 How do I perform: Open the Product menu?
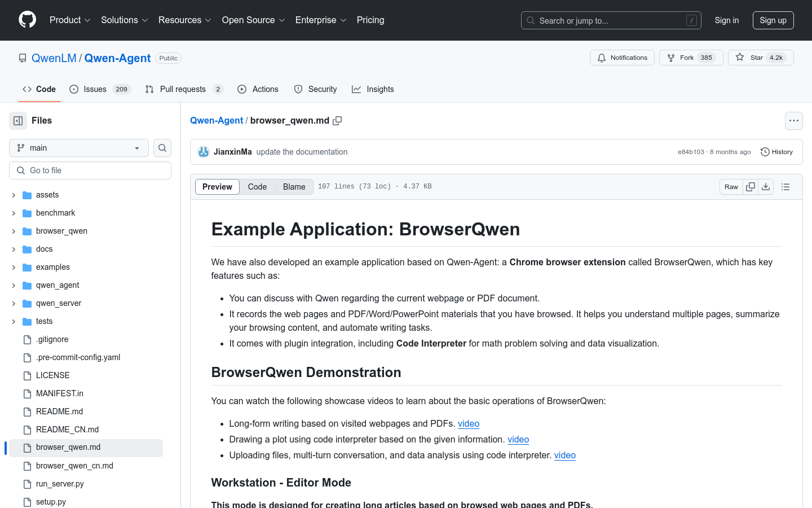click(70, 20)
